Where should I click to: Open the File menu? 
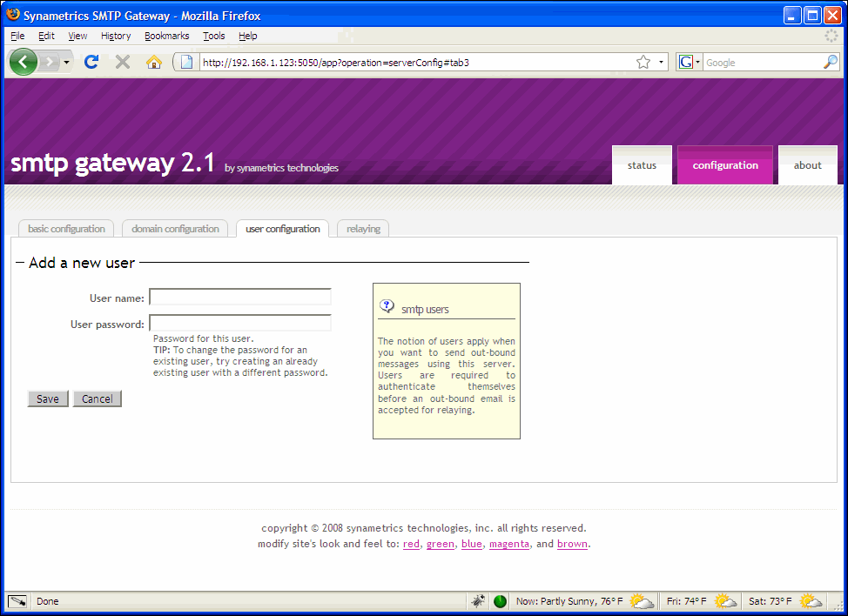point(17,36)
